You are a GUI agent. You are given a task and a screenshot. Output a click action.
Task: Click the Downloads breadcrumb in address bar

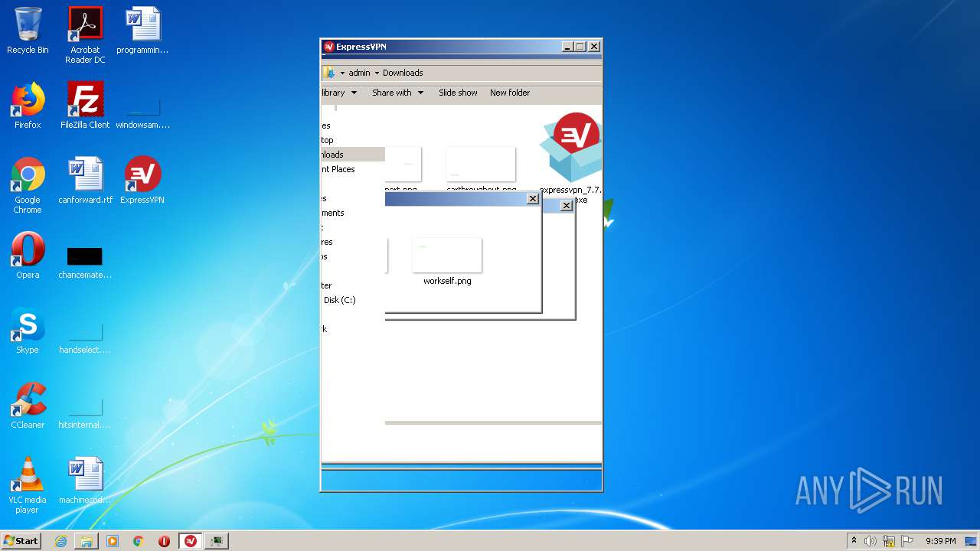pyautogui.click(x=403, y=73)
